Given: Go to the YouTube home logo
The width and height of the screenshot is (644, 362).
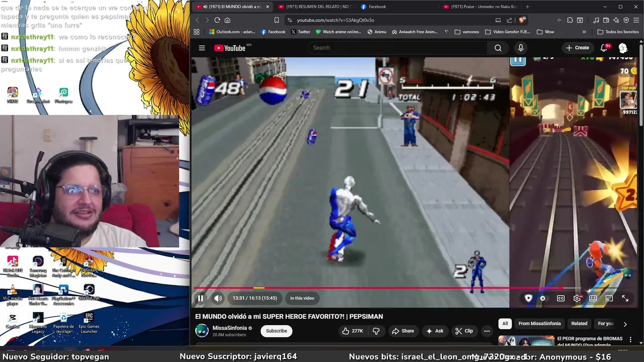Looking at the screenshot, I should click(x=229, y=48).
